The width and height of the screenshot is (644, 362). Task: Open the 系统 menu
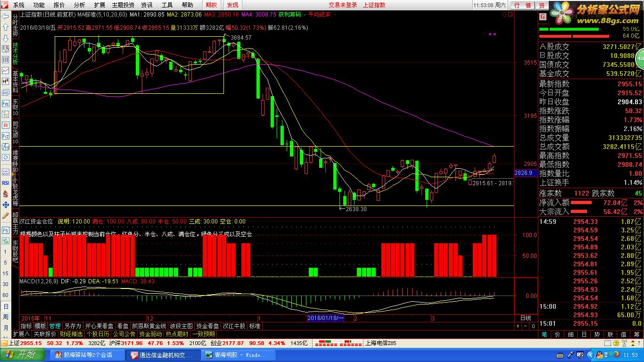point(19,5)
